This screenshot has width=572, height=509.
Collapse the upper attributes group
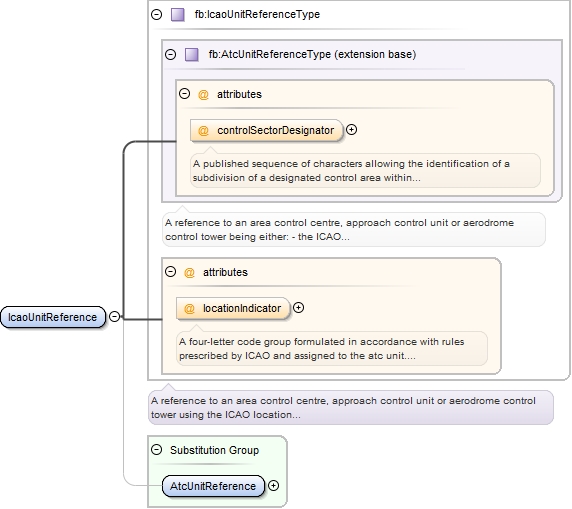(x=185, y=94)
